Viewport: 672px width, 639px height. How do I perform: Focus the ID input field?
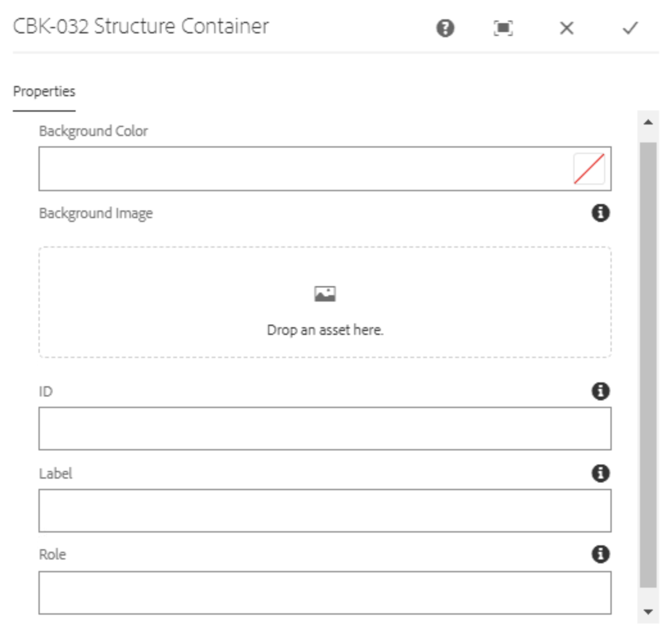324,428
